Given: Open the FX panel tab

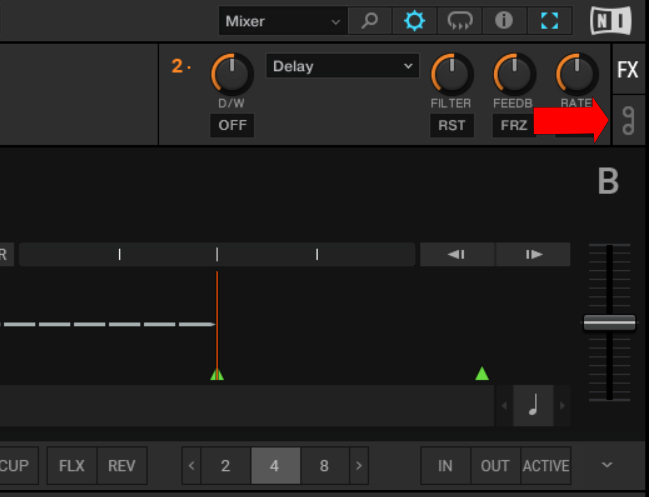Looking at the screenshot, I should click(x=627, y=70).
